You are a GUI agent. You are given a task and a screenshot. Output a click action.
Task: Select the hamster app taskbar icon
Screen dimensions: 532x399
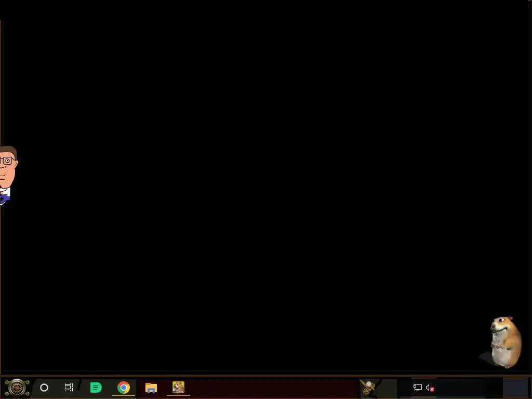[178, 387]
